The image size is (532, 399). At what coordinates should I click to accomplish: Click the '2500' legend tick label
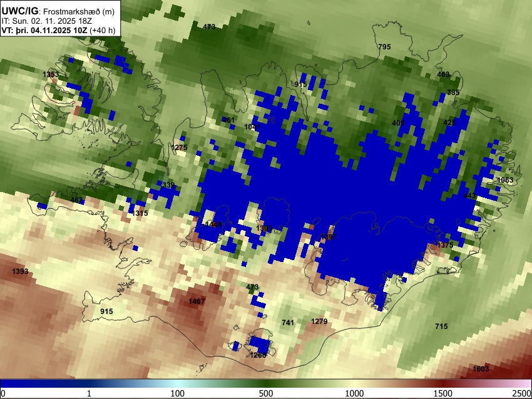click(x=522, y=393)
